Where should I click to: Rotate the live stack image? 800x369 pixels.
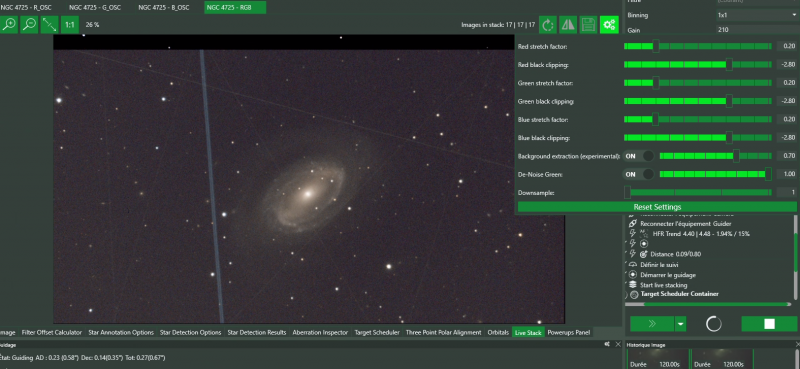tap(547, 24)
